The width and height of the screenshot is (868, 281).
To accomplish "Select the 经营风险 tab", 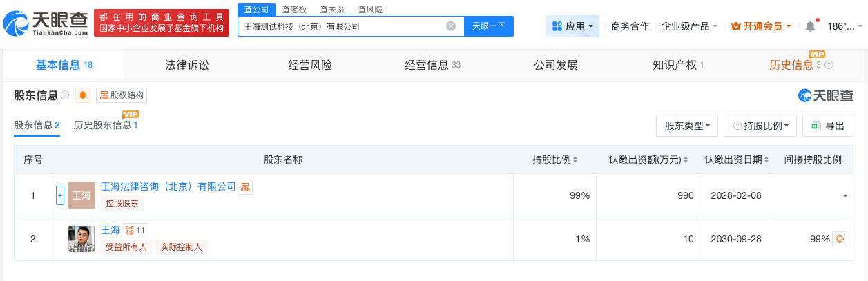I will click(x=310, y=65).
